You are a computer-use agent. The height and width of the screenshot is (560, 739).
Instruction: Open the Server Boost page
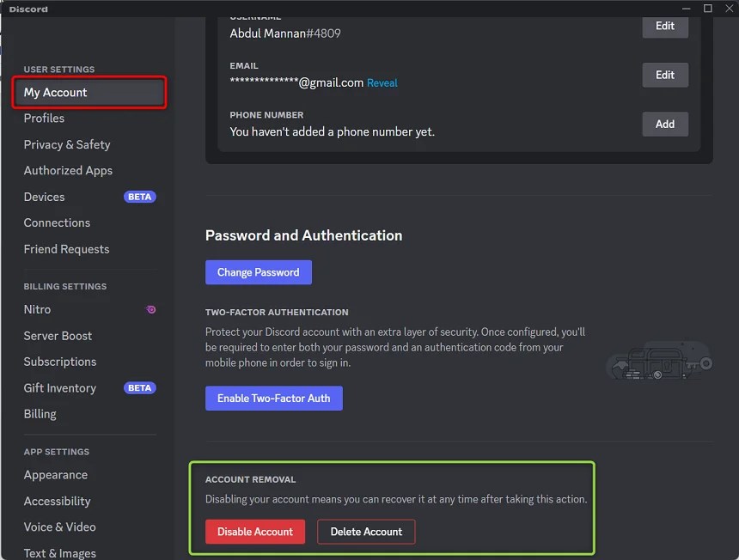pos(58,335)
